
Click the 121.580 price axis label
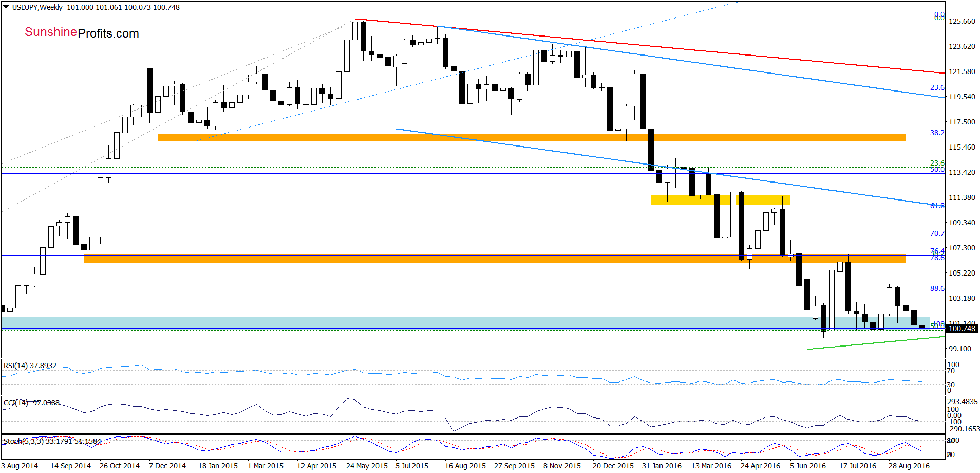pyautogui.click(x=962, y=71)
